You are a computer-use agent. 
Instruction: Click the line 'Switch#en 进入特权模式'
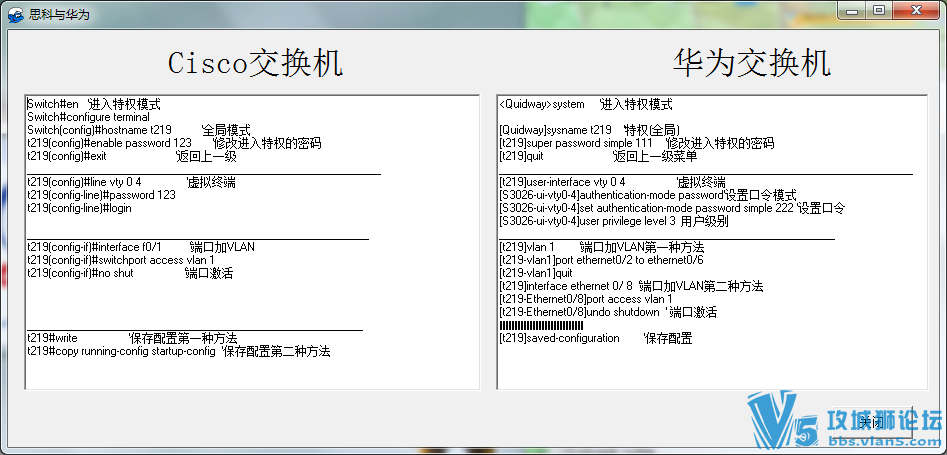point(94,104)
